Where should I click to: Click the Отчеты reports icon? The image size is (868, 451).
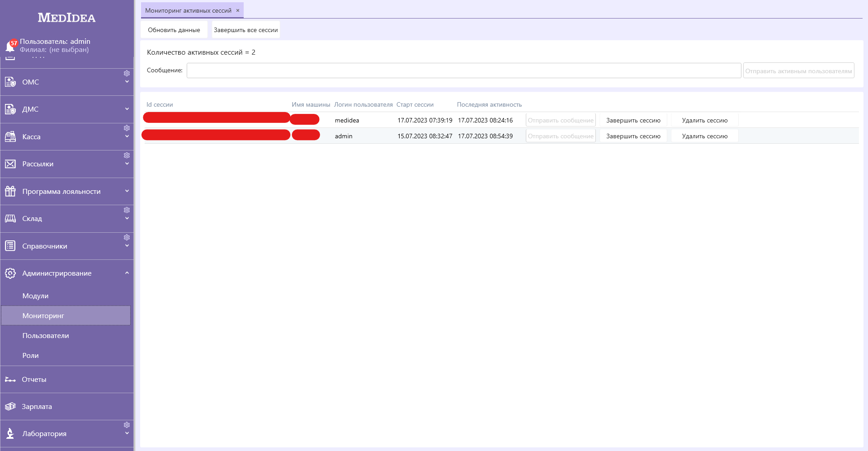click(x=10, y=379)
